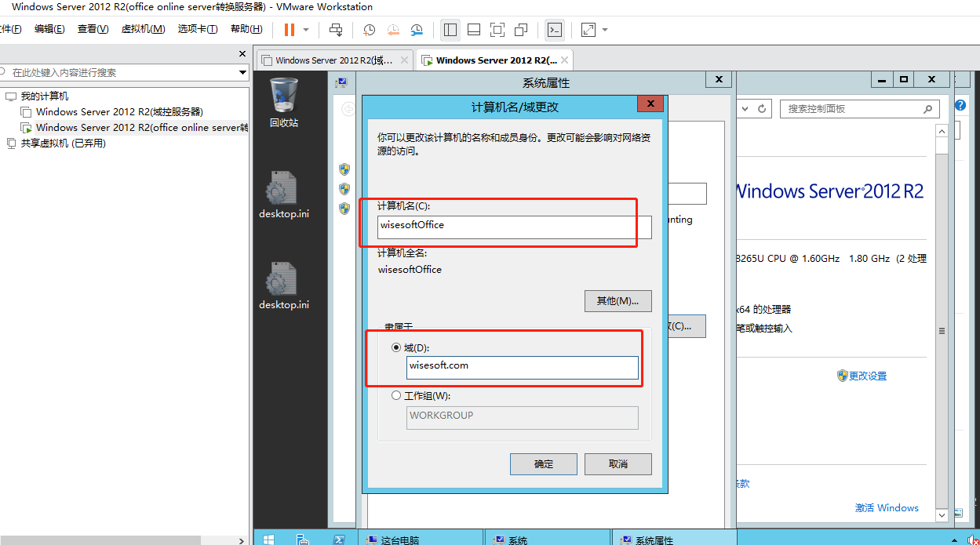This screenshot has width=980, height=545.
Task: Open Server Manager from the taskbar
Action: coord(303,539)
